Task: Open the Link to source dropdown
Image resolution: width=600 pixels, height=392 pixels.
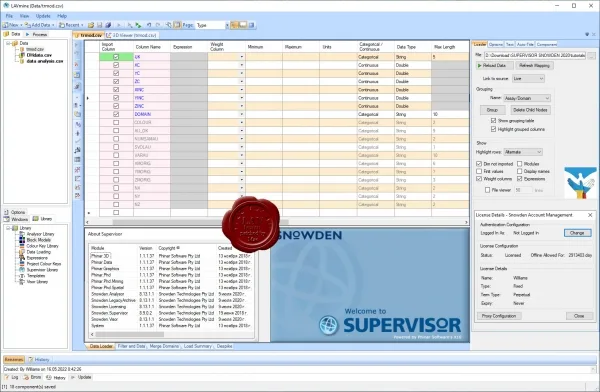Action: point(528,78)
